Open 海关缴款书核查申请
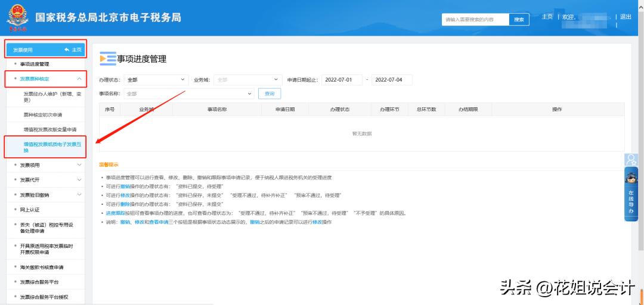The width and height of the screenshot is (644, 305). click(42, 267)
